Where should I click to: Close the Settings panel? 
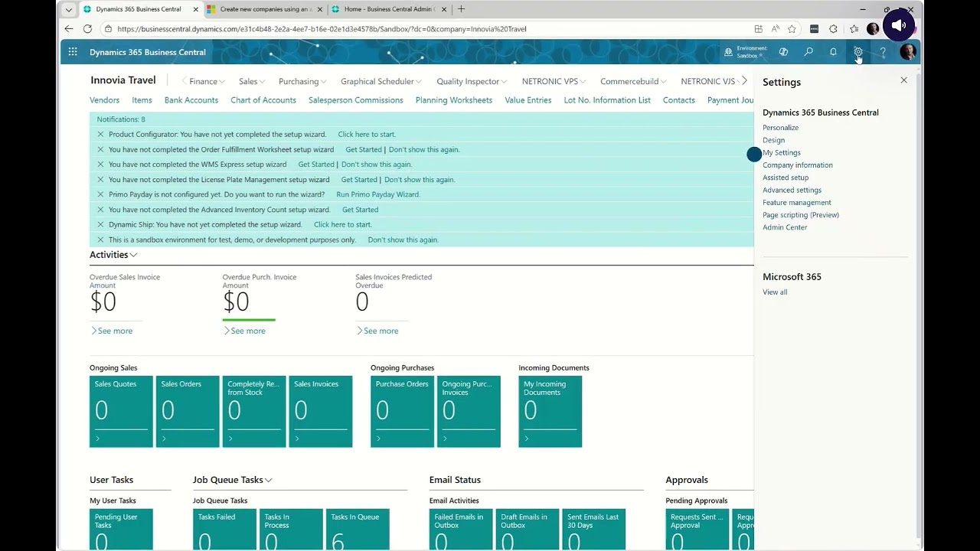[x=903, y=80]
